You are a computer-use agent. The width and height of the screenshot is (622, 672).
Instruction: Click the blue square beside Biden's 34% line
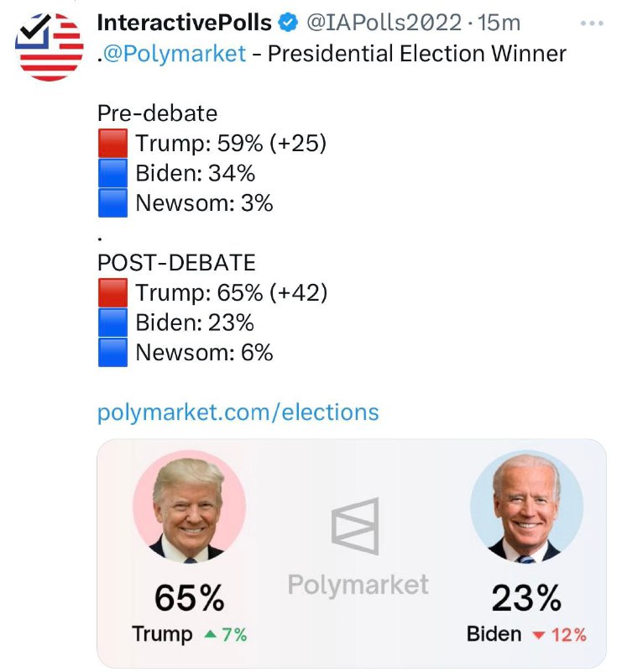coord(113,174)
